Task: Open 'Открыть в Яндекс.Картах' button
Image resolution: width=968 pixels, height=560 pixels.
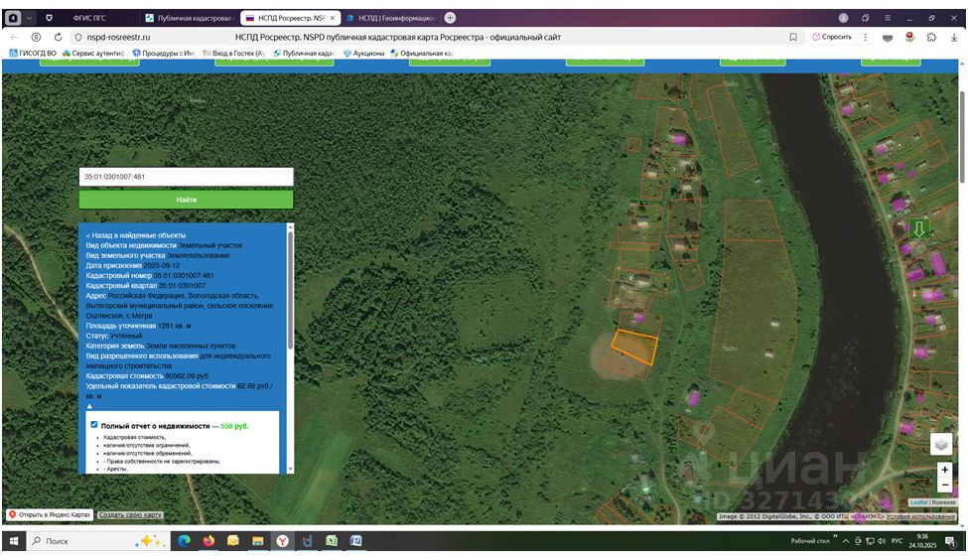Action: click(x=50, y=514)
